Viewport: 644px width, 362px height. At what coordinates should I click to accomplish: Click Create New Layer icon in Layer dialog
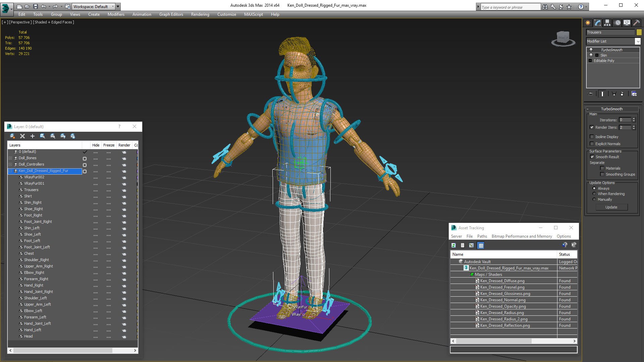12,136
